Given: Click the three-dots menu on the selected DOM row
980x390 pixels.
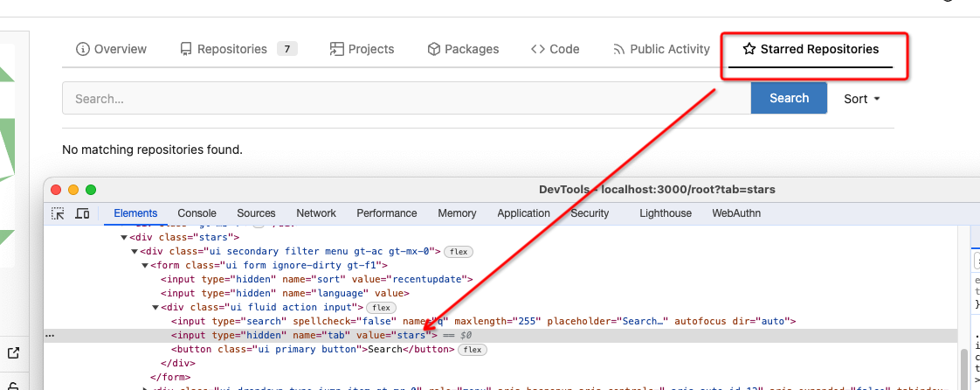Looking at the screenshot, I should (x=50, y=336).
